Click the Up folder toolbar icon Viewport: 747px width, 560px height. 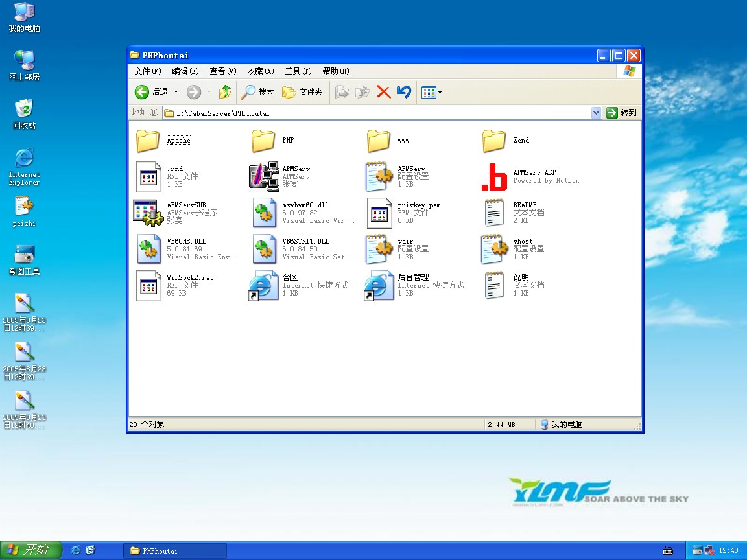[x=225, y=92]
